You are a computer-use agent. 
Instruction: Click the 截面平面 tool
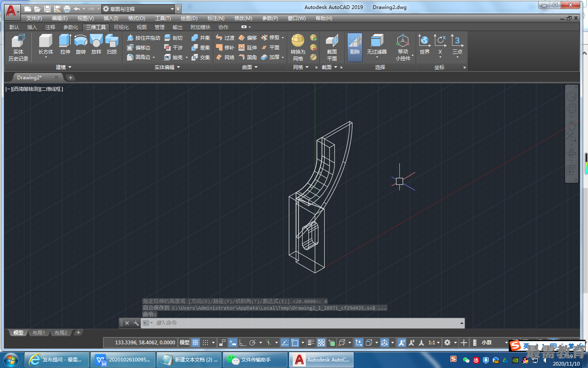(332, 47)
